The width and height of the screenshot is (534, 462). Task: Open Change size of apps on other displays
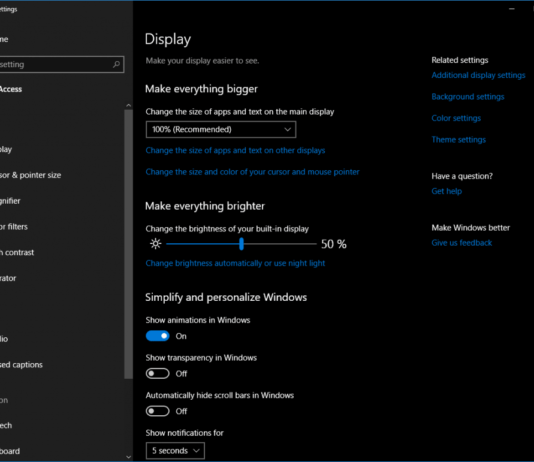point(235,150)
